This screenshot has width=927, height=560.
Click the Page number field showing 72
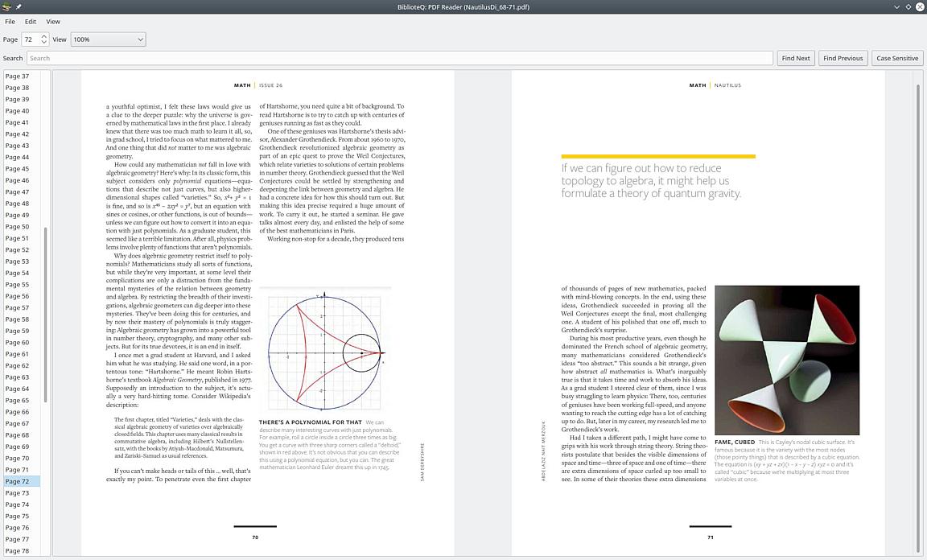[31, 39]
